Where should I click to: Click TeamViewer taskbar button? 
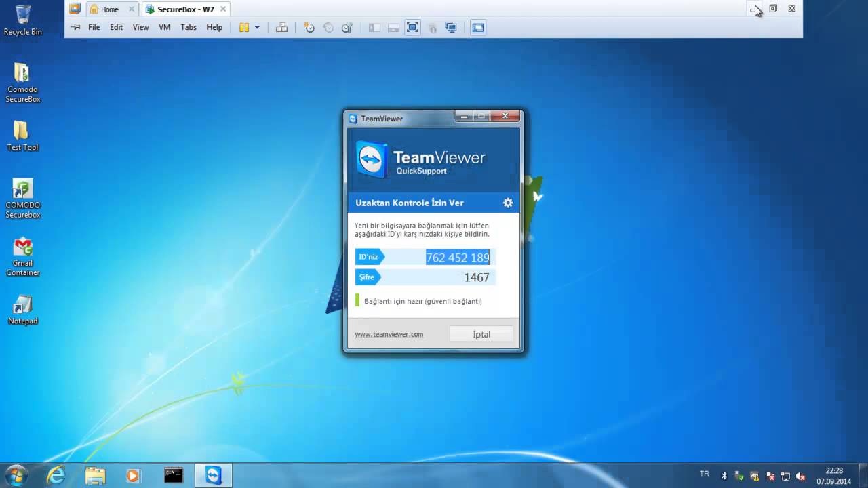[x=214, y=476]
